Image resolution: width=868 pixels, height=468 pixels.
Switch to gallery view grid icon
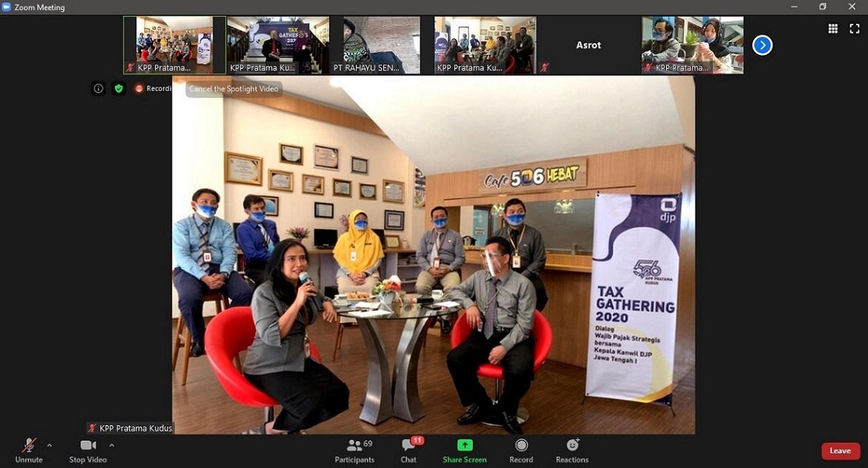832,29
